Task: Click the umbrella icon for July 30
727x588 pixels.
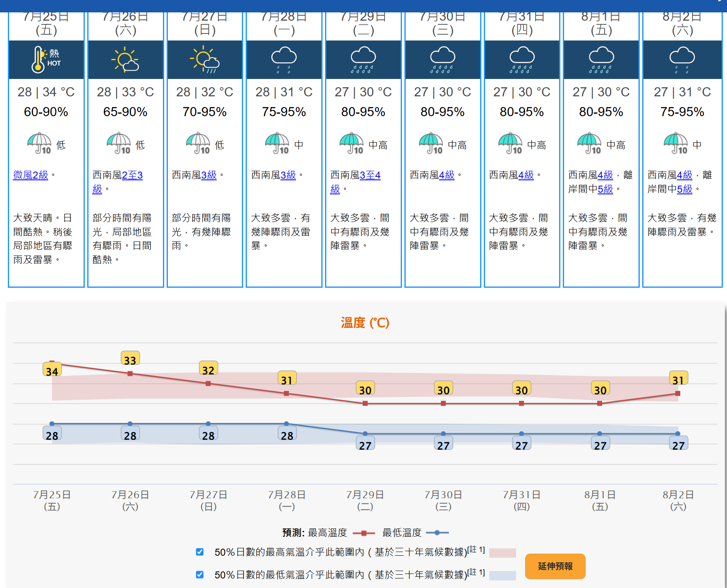Action: point(431,143)
